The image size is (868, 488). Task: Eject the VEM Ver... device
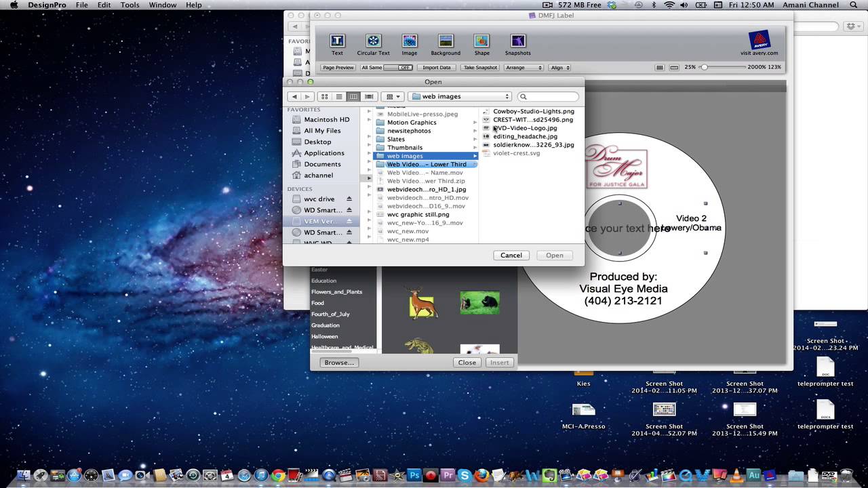click(x=349, y=222)
